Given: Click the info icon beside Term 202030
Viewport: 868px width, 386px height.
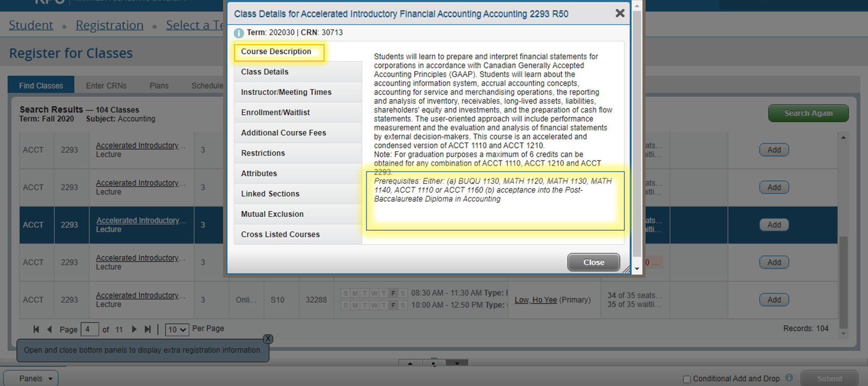Looking at the screenshot, I should coord(239,33).
